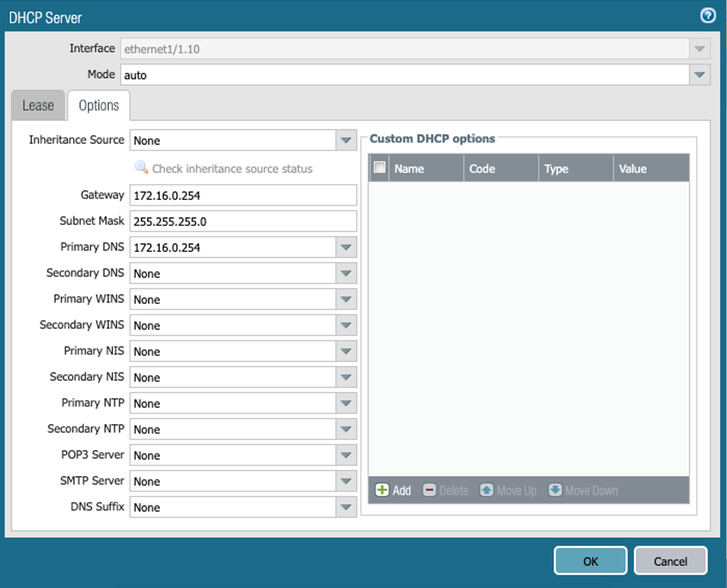Image resolution: width=727 pixels, height=588 pixels.
Task: Cancel the DHCP Server configuration
Action: pos(670,561)
